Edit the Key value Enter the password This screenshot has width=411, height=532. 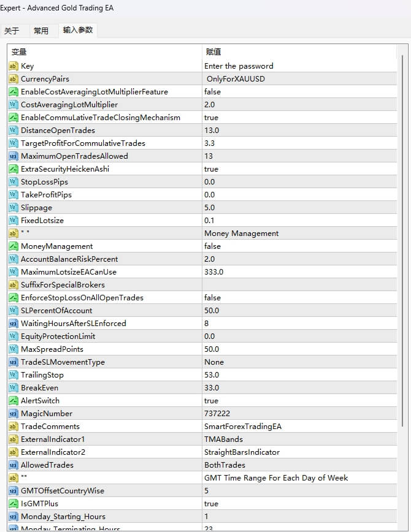click(299, 66)
